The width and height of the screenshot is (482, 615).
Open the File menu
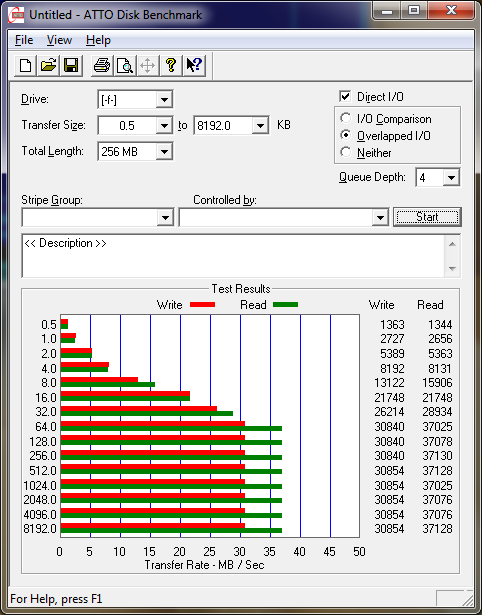click(x=24, y=40)
